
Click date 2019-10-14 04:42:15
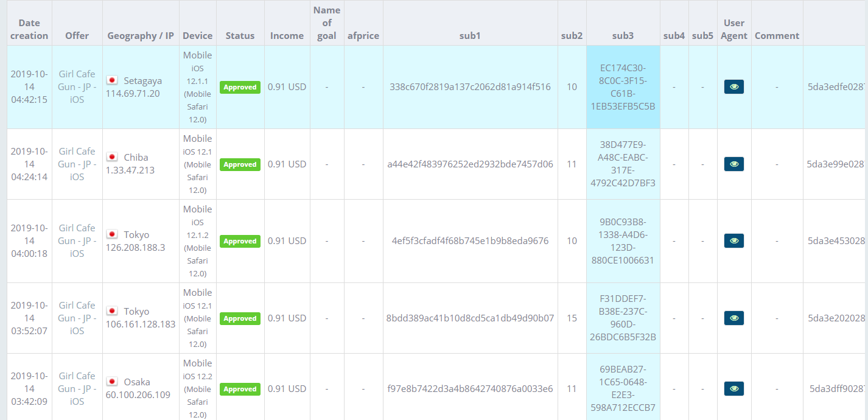tap(29, 87)
